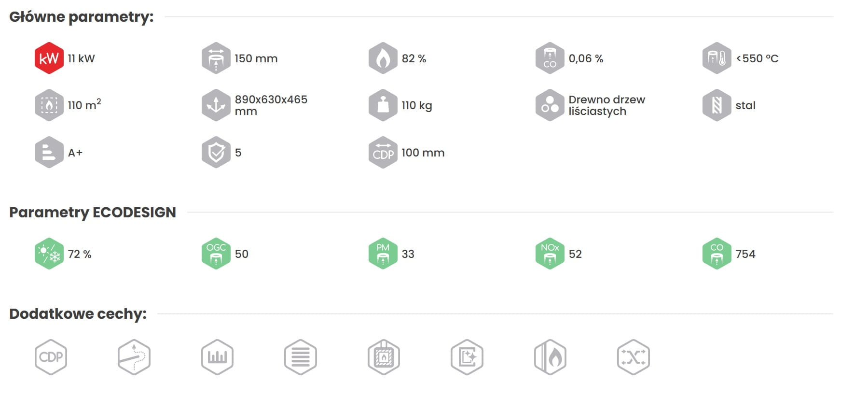Screen dimensions: 868x398
Task: Click the dimensions icon beside 890x630x465 mm
Action: 216,105
